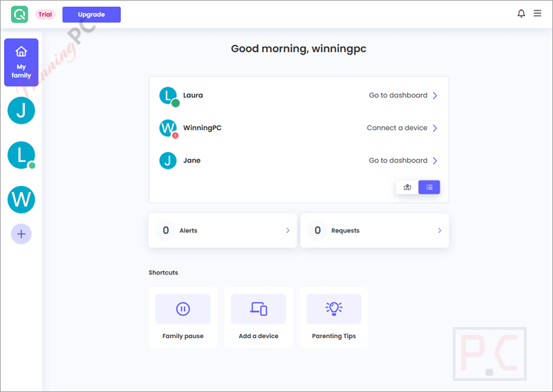
Task: Switch to list view
Action: pos(429,187)
